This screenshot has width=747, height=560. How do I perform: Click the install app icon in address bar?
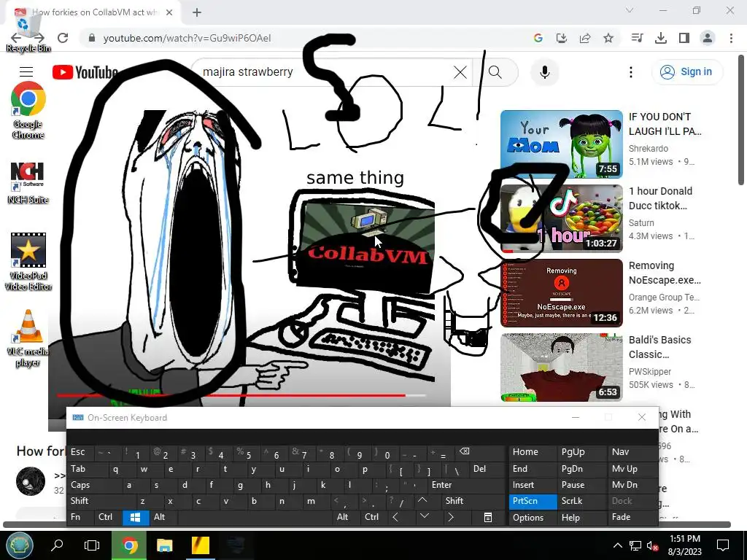point(562,38)
